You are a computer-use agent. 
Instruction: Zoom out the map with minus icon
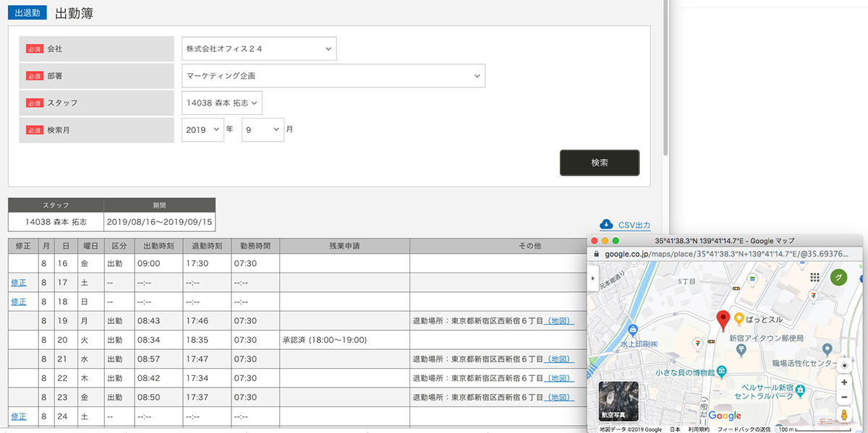point(844,396)
